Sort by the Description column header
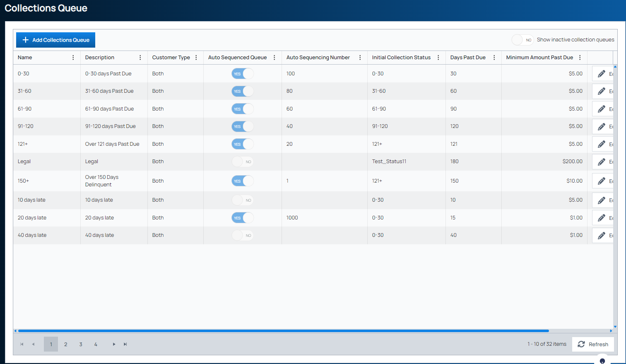Viewport: 626px width, 364px height. tap(100, 58)
